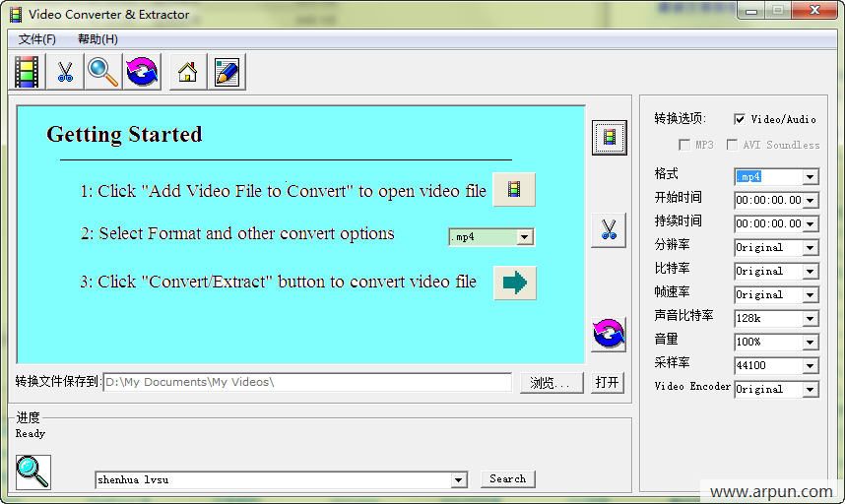845x504 pixels.
Task: Click the pencil notepad edit icon
Action: pos(227,72)
